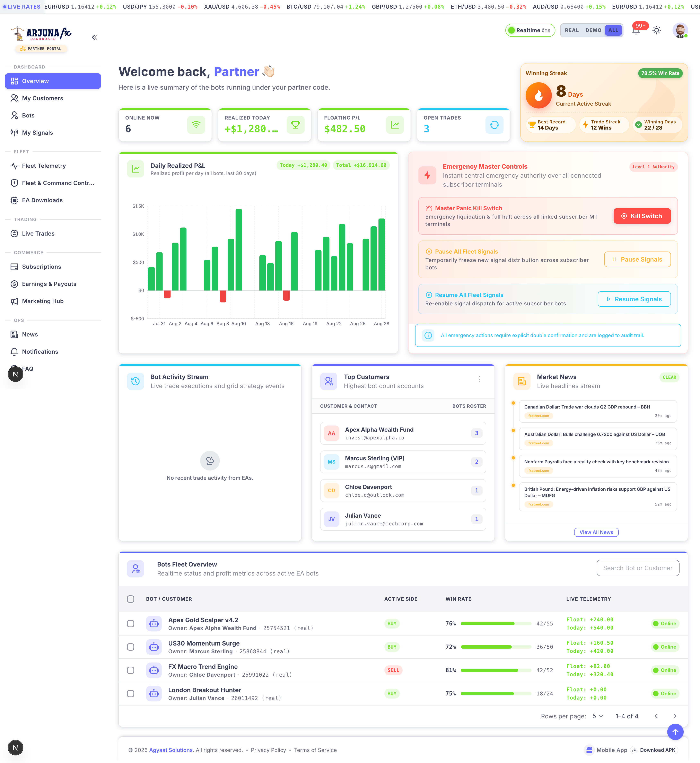
Task: Click the Resume Signals button
Action: (x=634, y=299)
